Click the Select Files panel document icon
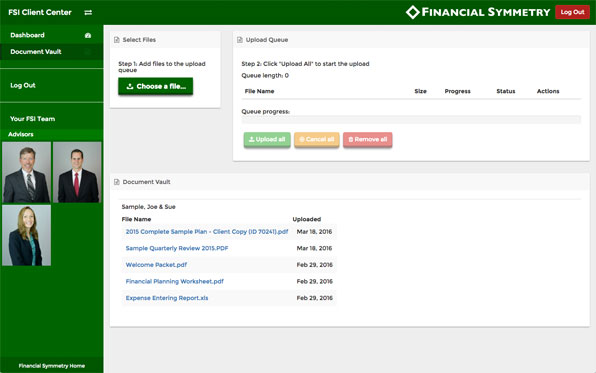The image size is (596, 373). [x=117, y=40]
